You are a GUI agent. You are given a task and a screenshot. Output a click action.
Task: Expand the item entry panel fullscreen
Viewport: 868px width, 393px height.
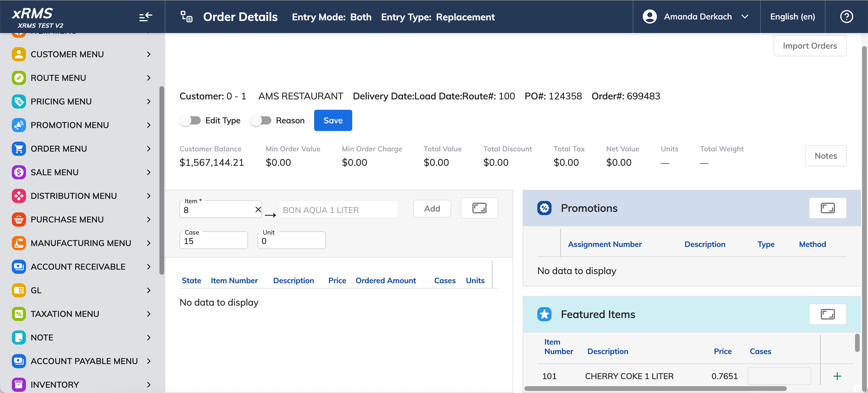click(479, 208)
